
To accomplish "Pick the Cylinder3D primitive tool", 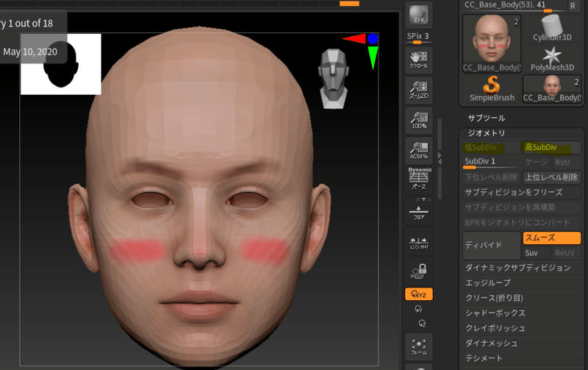I will [x=552, y=29].
